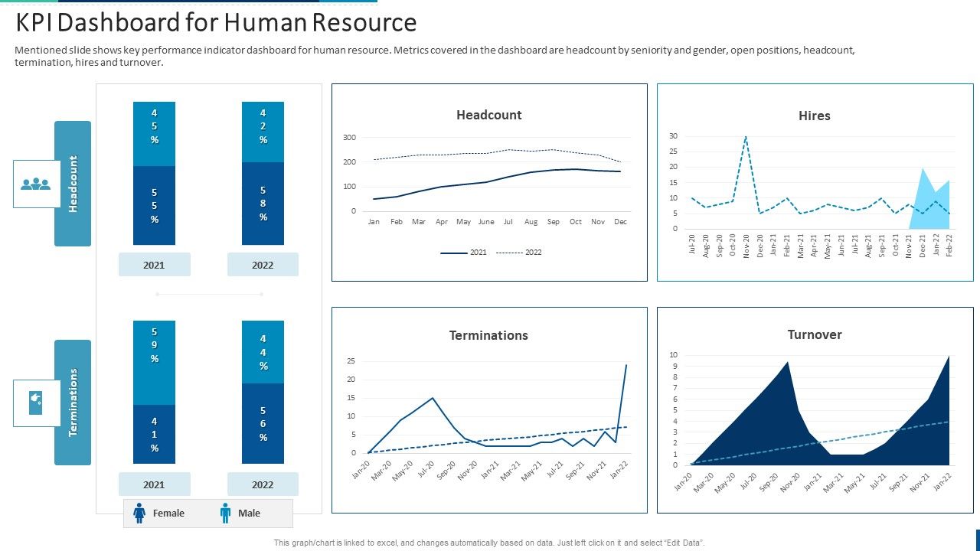Click the 2022 dashed line legend entry
This screenshot has width=980, height=551.
[518, 252]
